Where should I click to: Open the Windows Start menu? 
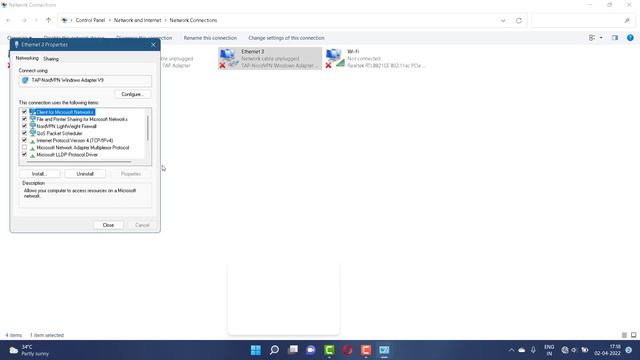[256, 350]
